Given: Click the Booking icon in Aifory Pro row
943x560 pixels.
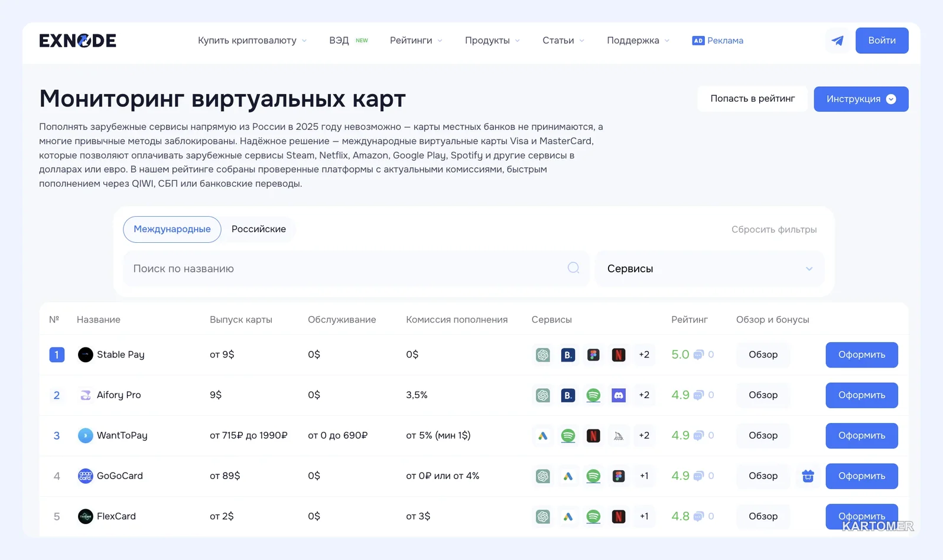Looking at the screenshot, I should point(568,395).
